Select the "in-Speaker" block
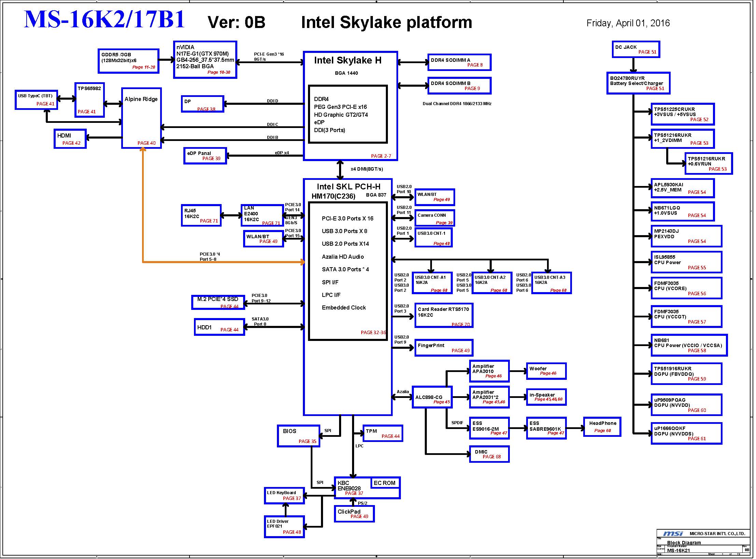 (546, 397)
